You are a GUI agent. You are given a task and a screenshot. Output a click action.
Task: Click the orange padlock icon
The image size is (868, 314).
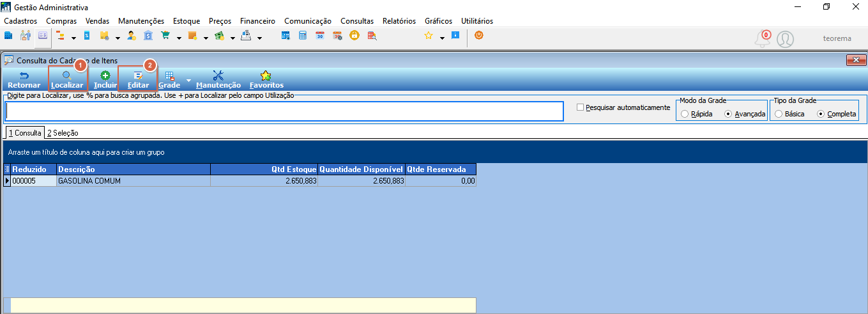[x=353, y=36]
